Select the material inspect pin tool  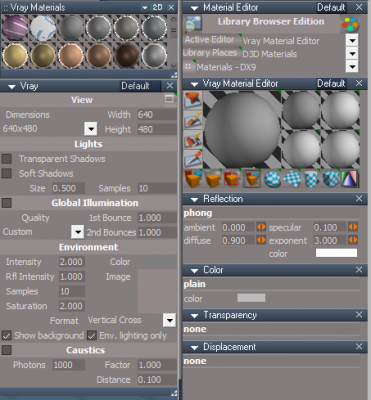(x=193, y=159)
